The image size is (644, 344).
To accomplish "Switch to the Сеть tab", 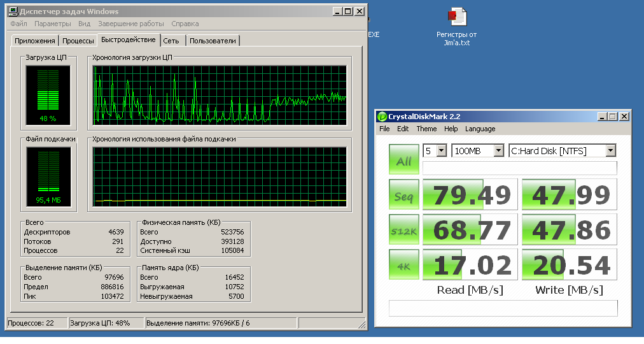I will (171, 41).
